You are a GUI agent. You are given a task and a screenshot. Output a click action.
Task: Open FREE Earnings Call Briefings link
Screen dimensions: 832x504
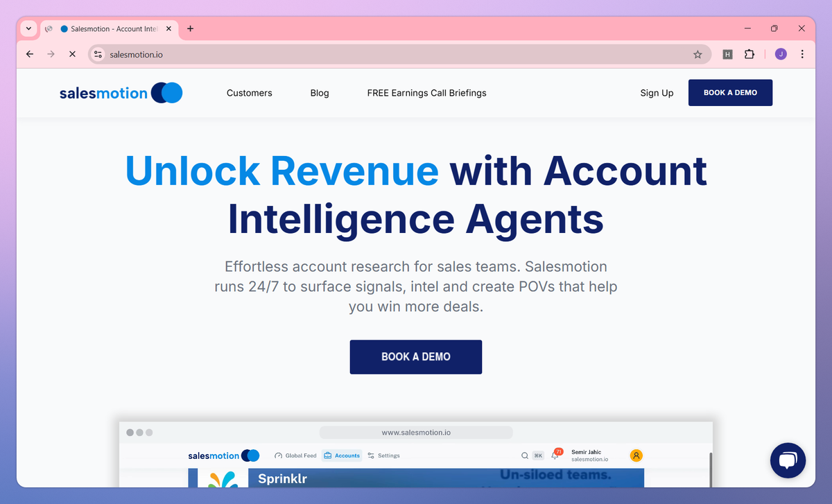(x=427, y=93)
